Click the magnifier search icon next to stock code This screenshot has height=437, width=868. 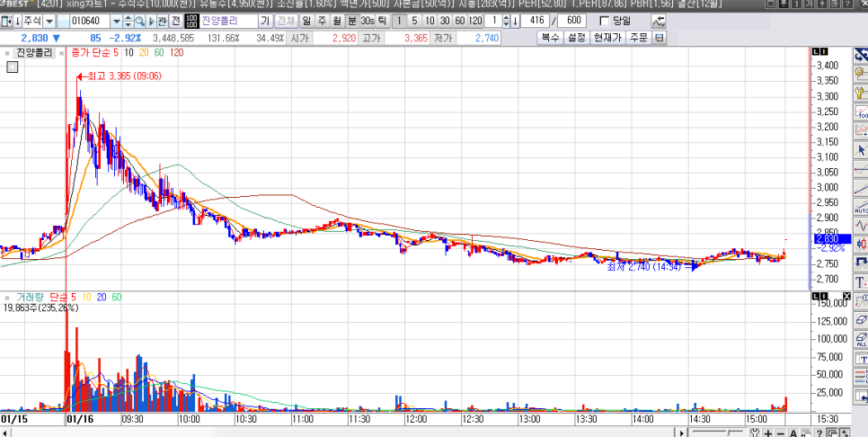pos(140,22)
